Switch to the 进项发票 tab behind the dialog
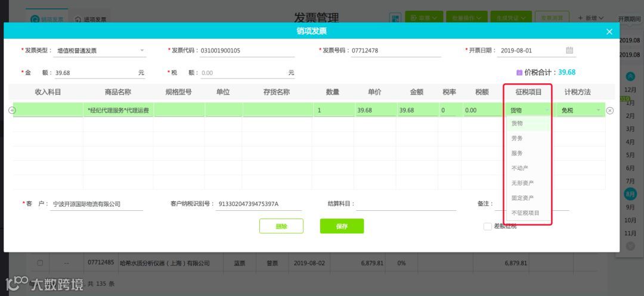This screenshot has height=296, width=644. click(x=91, y=19)
